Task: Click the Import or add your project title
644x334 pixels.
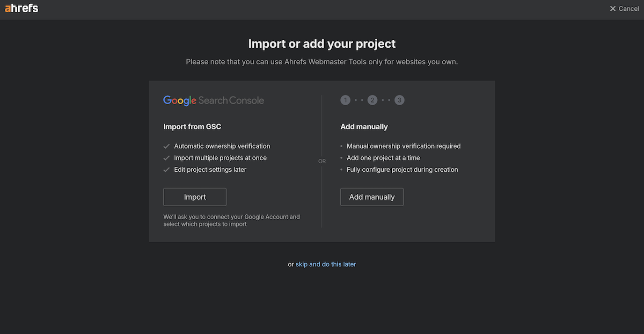Action: click(322, 43)
